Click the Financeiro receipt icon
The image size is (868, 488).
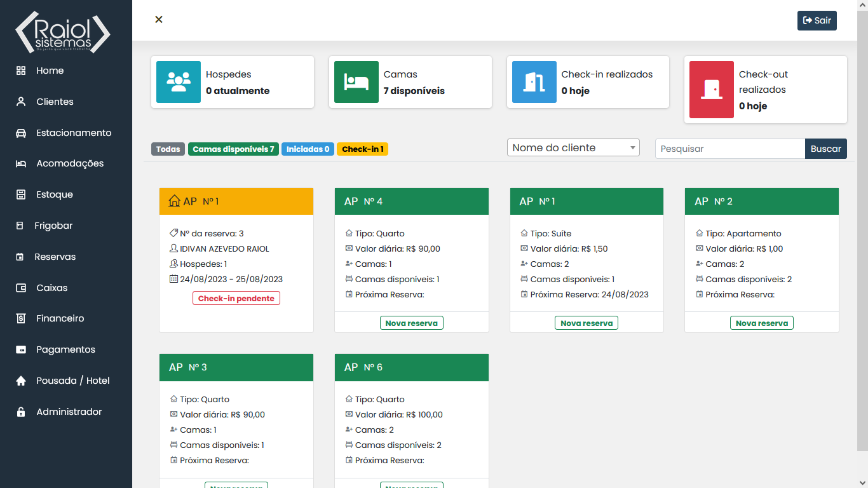coord(21,318)
